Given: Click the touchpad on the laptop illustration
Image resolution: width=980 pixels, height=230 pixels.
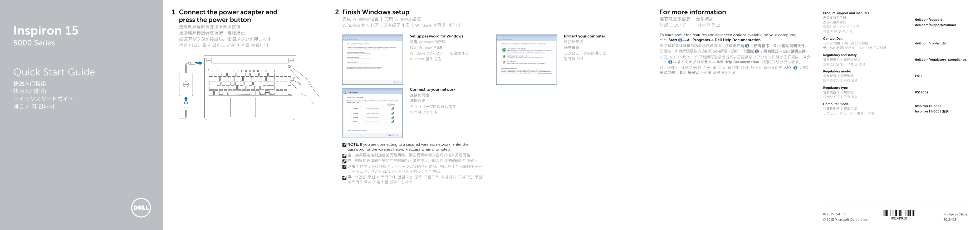Looking at the screenshot, I should coord(243,107).
